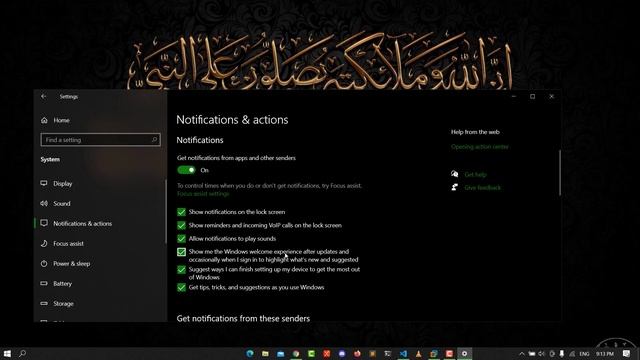Click the Display monitor icon
The image size is (640, 360).
(44, 183)
